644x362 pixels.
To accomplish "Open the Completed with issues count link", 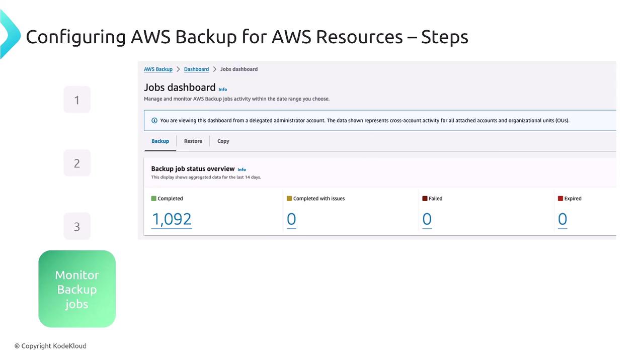I will click(x=291, y=219).
